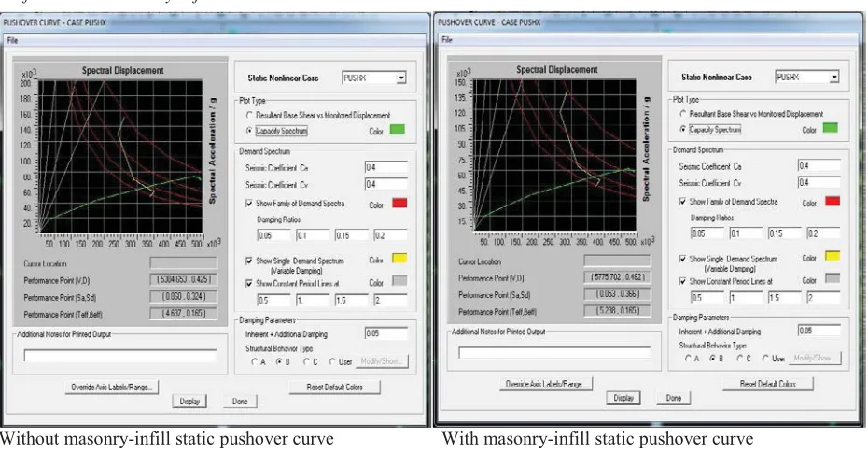Viewport: 868px width, 452px height.
Task: Toggle Show Family of Demand Spectra, right window
Action: (683, 202)
